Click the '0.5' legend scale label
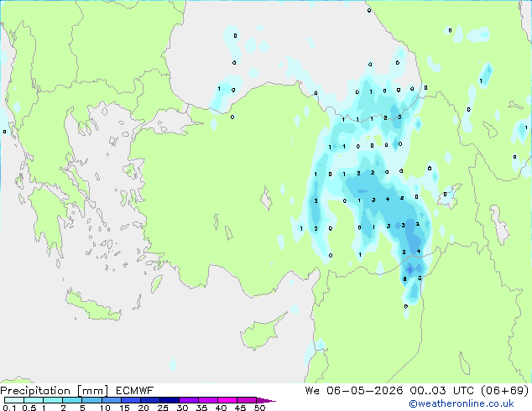This screenshot has height=411, width=532. (29, 408)
